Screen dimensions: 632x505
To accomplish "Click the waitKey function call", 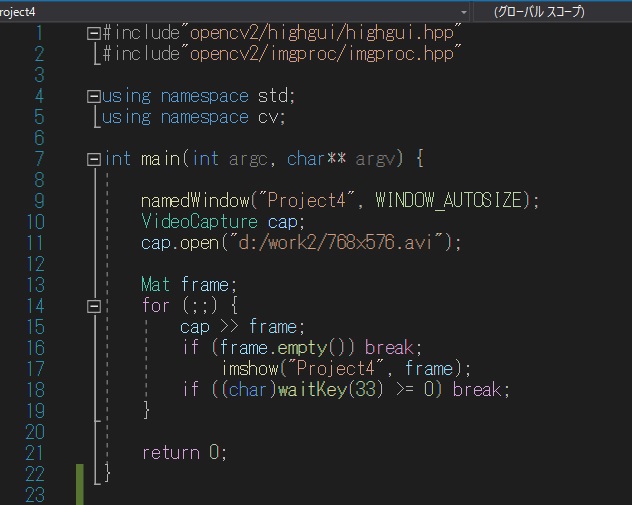I will (x=312, y=390).
